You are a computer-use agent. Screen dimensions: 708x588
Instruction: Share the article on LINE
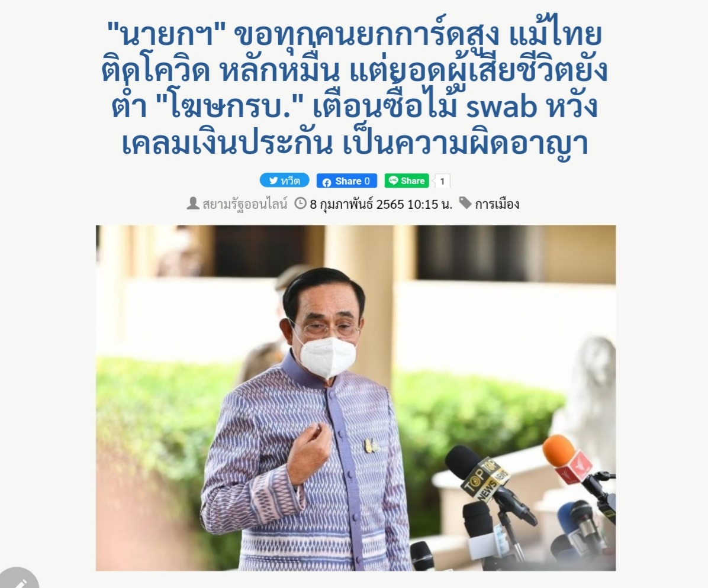tap(407, 180)
